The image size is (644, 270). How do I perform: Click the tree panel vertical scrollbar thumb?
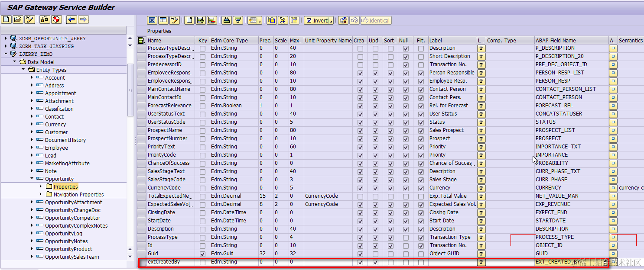tap(130, 90)
